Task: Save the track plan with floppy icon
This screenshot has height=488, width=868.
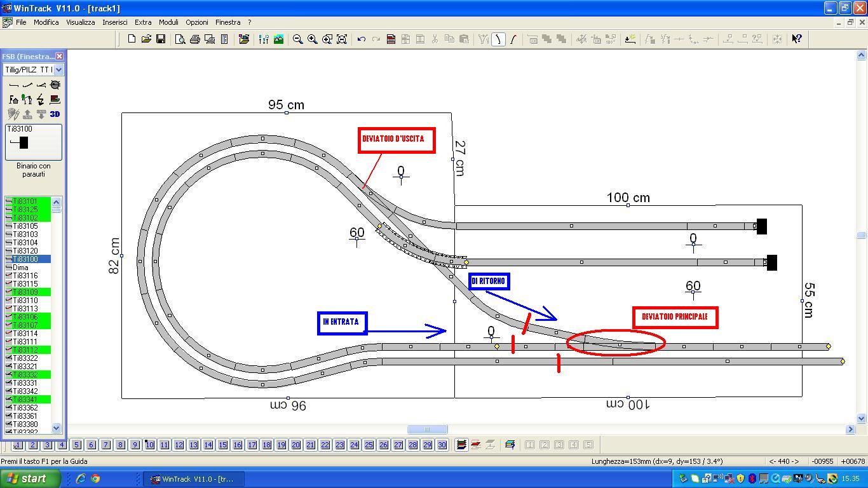Action: tap(161, 39)
